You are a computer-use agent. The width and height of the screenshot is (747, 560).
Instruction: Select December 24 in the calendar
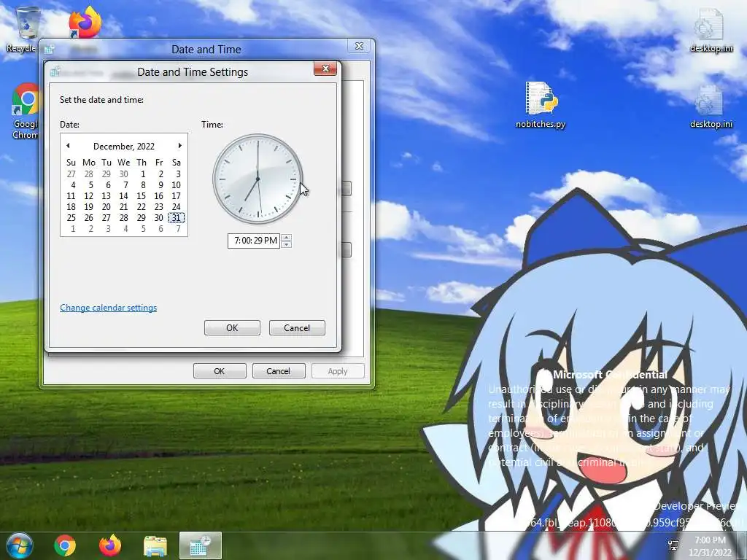coord(177,206)
